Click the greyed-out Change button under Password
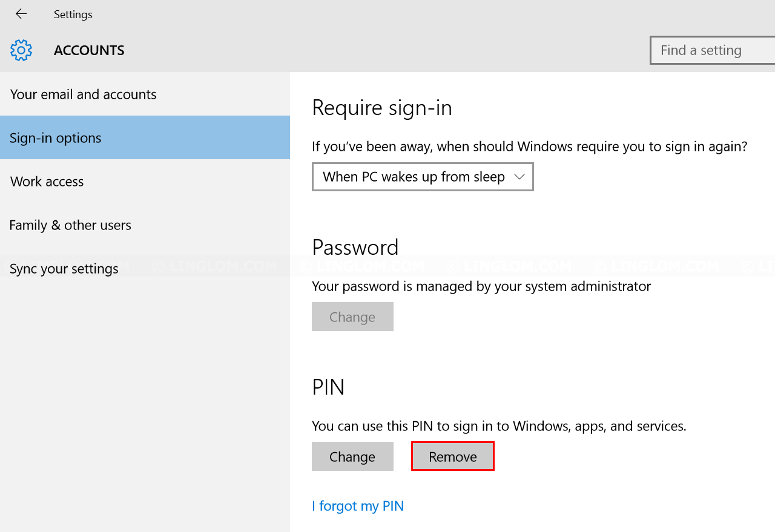Screen dimensions: 775x532 [x=352, y=317]
